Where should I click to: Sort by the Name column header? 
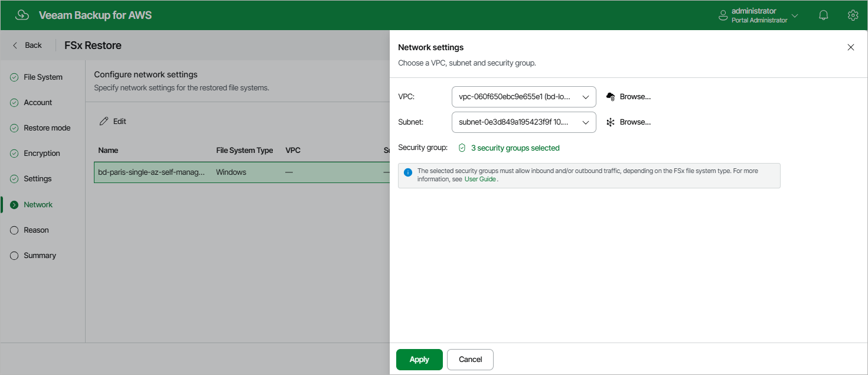tap(108, 151)
